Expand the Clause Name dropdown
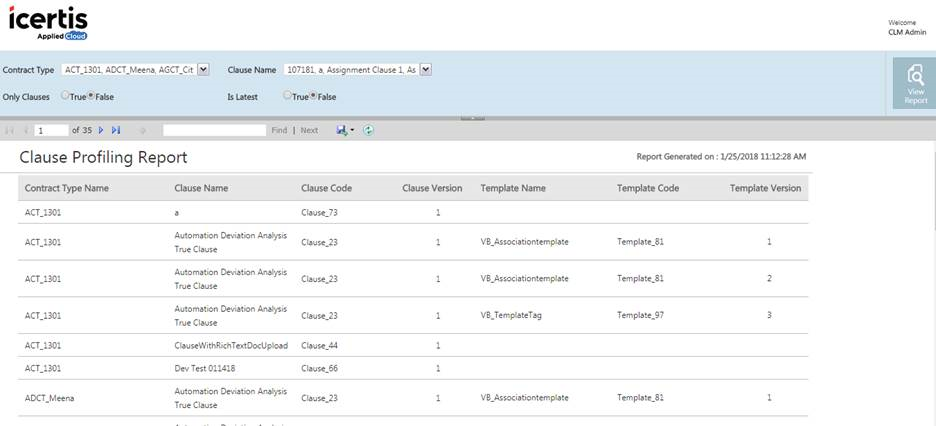The width and height of the screenshot is (936, 426). 426,70
